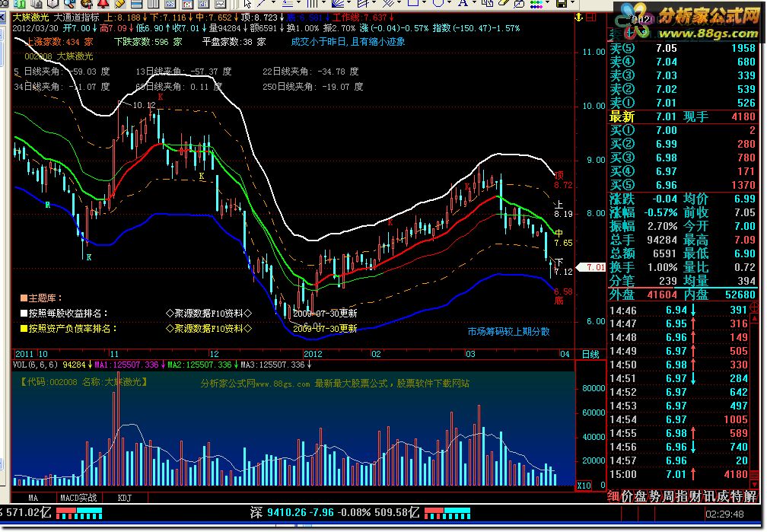
Task: Click the 15:00 tick trade row
Action: [679, 474]
